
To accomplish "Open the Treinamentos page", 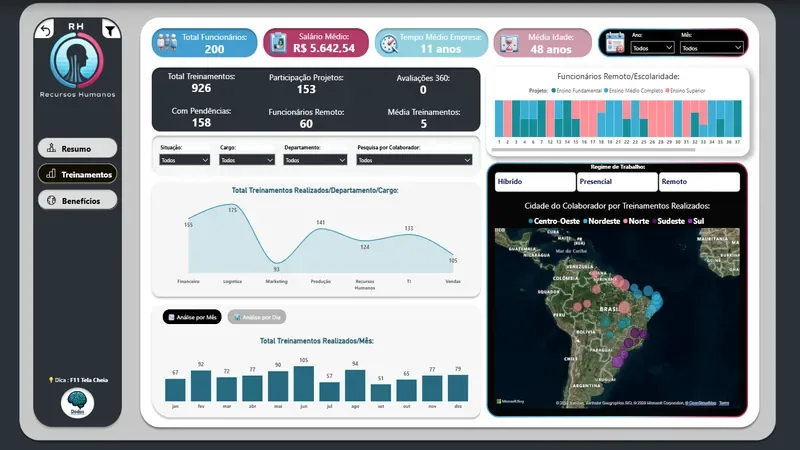I will 77,174.
